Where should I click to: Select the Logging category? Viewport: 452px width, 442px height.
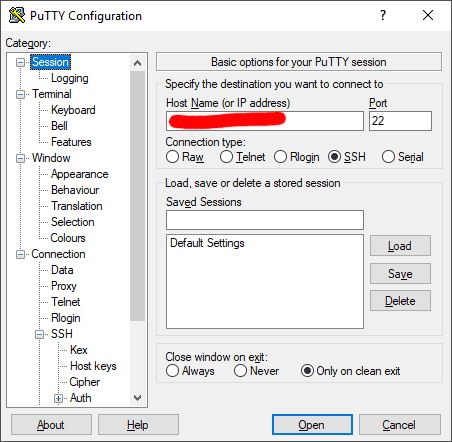coord(70,78)
